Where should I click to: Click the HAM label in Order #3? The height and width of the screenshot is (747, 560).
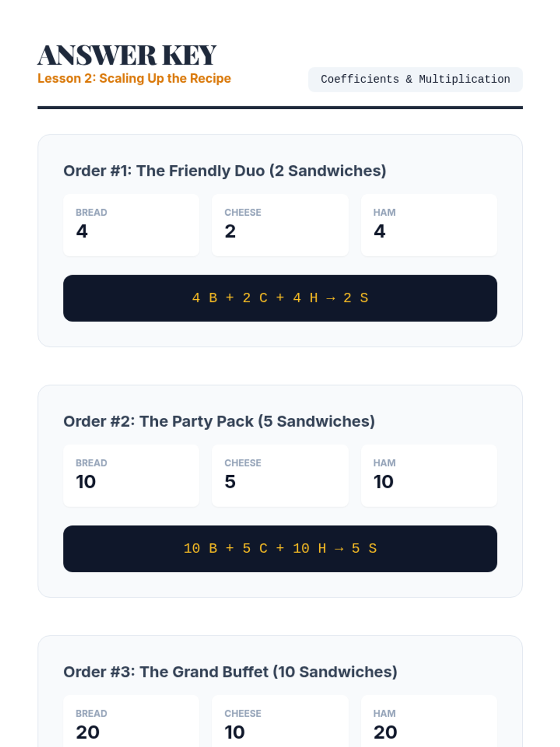385,713
